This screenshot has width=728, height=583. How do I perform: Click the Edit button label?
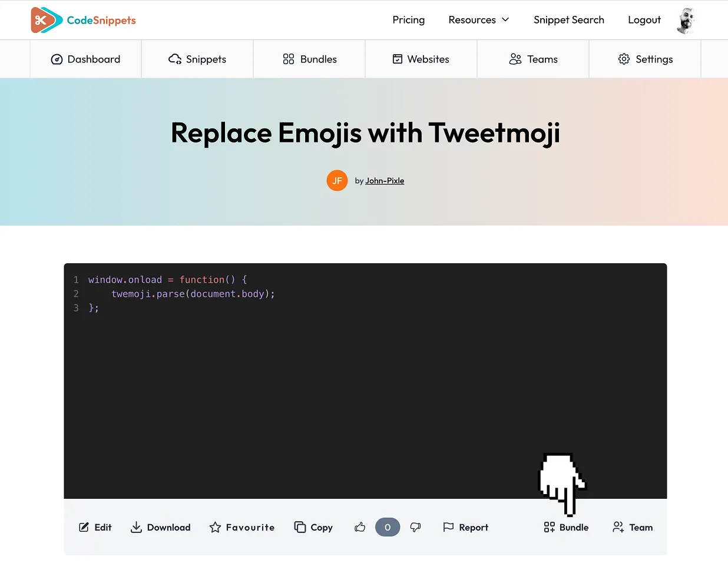[103, 528]
